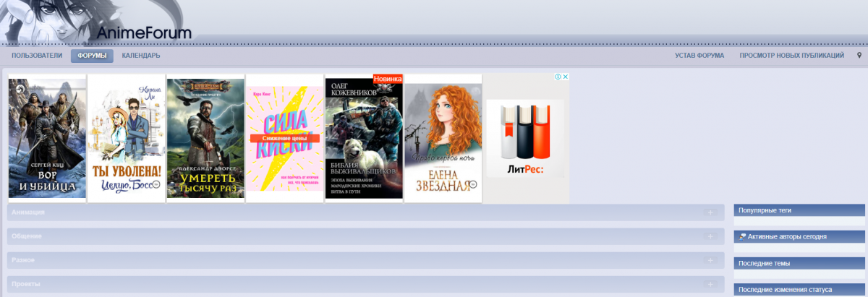Select the Форумы tab

[92, 56]
